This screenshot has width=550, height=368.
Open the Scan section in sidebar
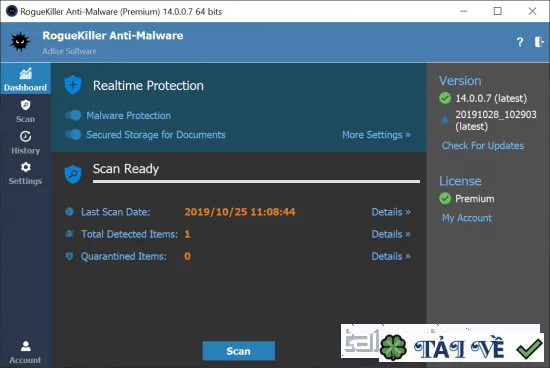[25, 111]
